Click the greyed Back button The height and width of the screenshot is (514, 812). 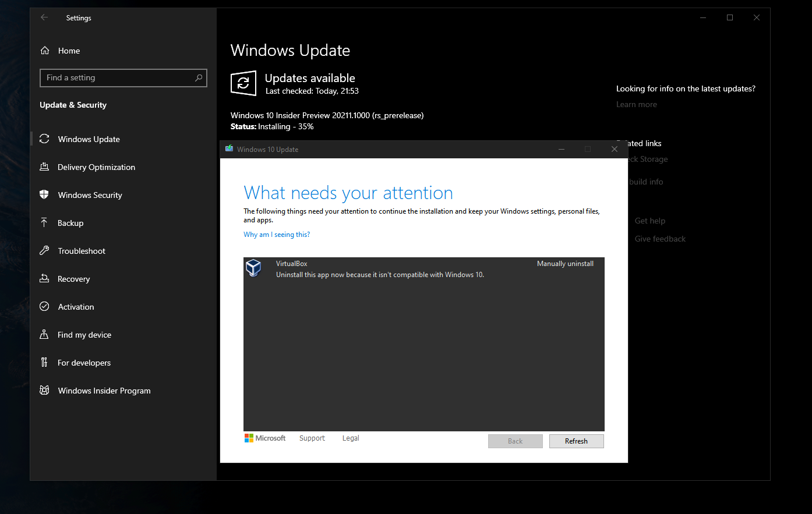pyautogui.click(x=515, y=441)
